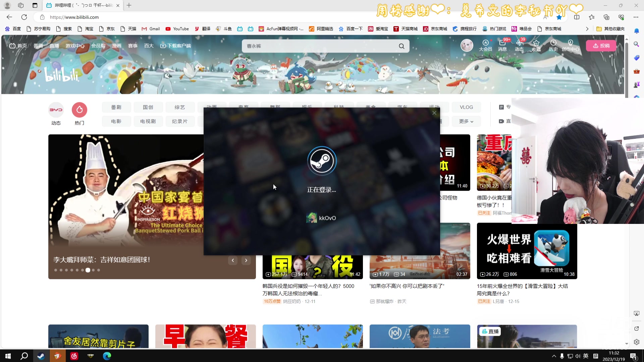644x362 pixels.
Task: Expand the 更多 category dropdown
Action: click(466, 121)
